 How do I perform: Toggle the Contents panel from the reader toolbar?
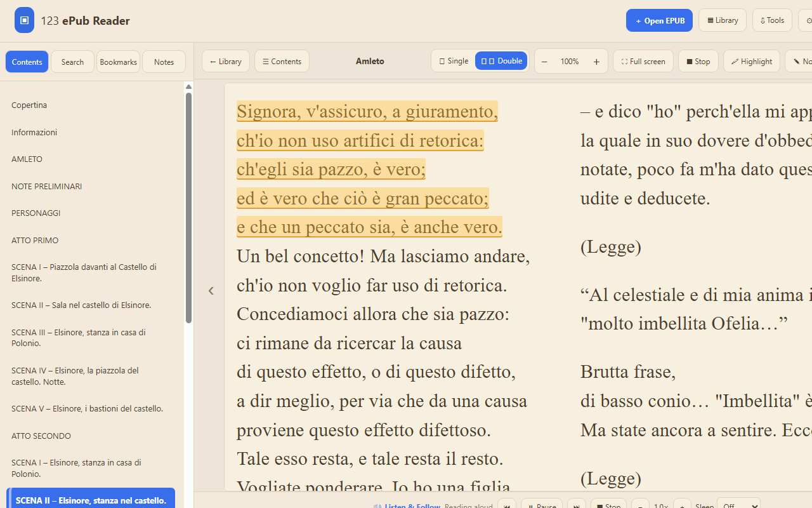pyautogui.click(x=282, y=61)
